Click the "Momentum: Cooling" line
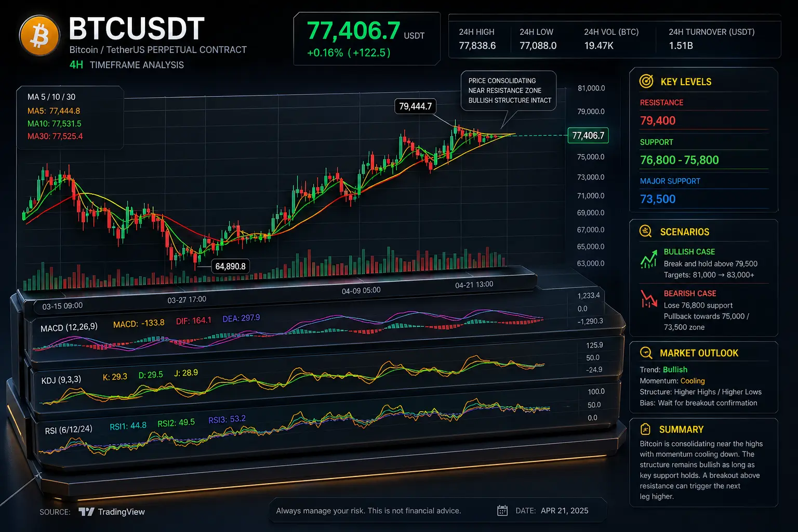 (x=672, y=381)
